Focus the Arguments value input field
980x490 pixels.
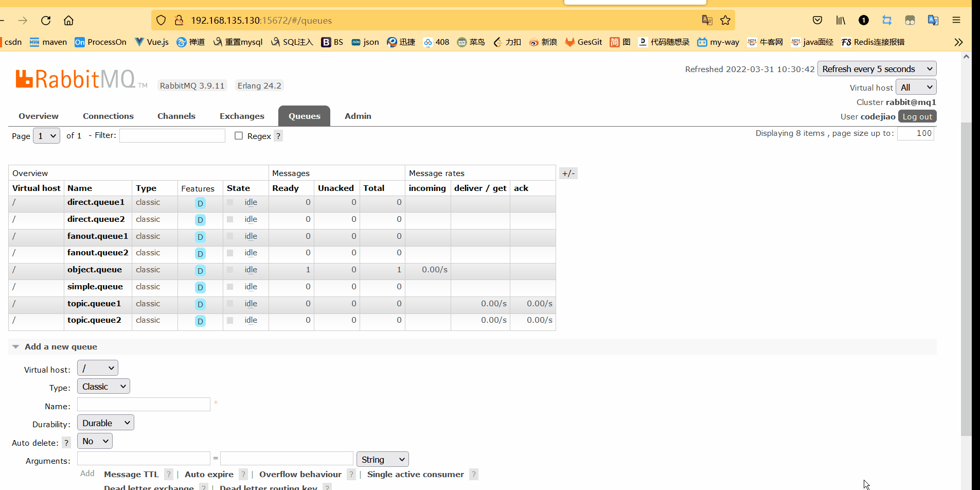point(287,459)
